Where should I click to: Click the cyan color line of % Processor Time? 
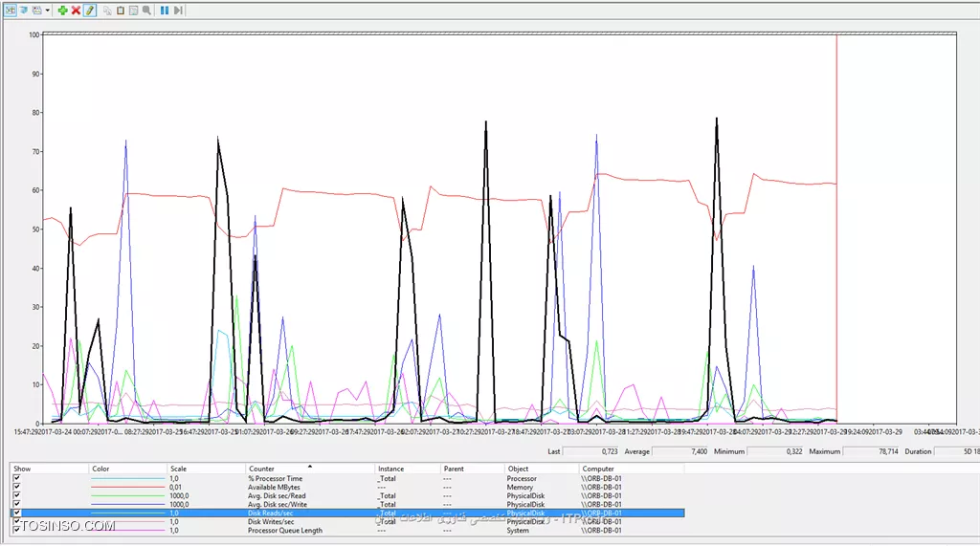pyautogui.click(x=128, y=478)
